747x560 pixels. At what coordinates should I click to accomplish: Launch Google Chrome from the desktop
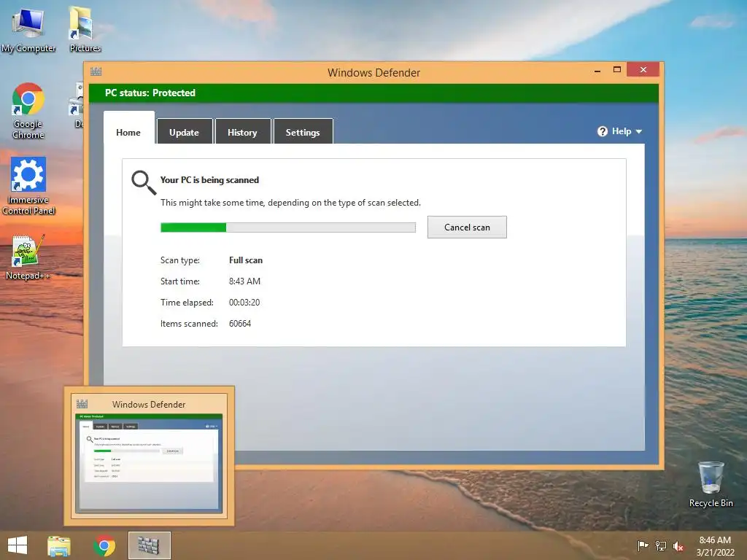(28, 111)
